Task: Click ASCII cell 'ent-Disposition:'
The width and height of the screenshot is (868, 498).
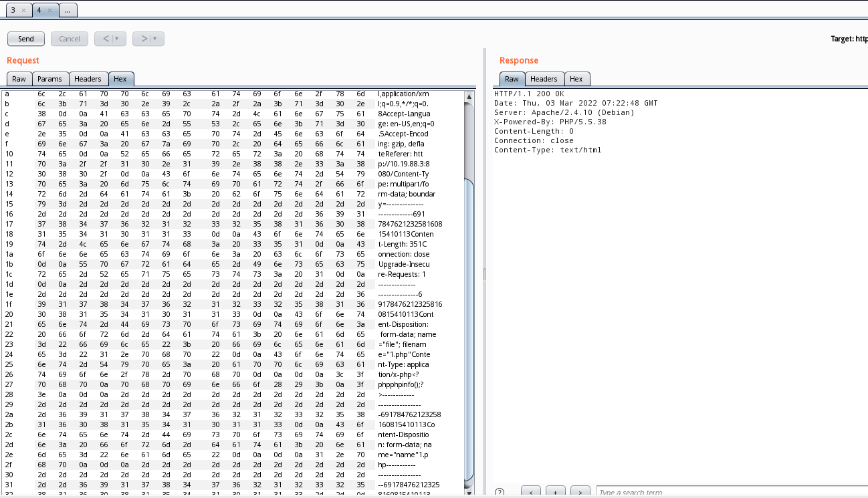Action: coord(403,324)
